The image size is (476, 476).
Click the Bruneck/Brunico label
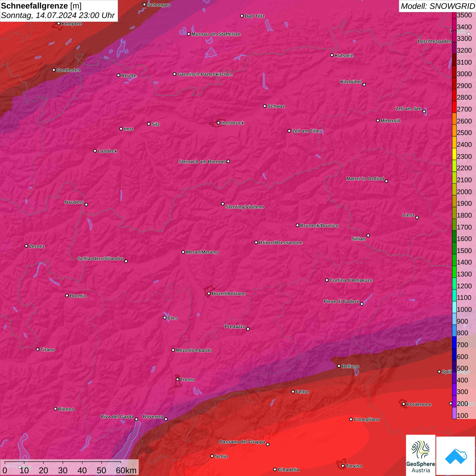pyautogui.click(x=319, y=225)
